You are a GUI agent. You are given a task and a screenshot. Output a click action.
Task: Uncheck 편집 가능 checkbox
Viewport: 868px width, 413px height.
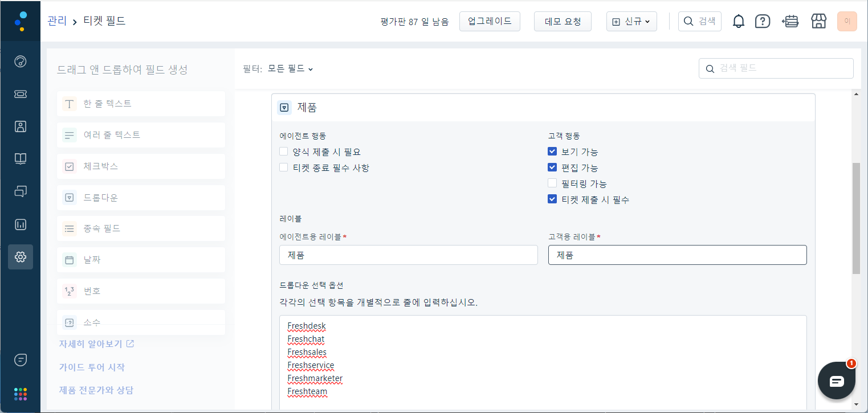pyautogui.click(x=552, y=167)
